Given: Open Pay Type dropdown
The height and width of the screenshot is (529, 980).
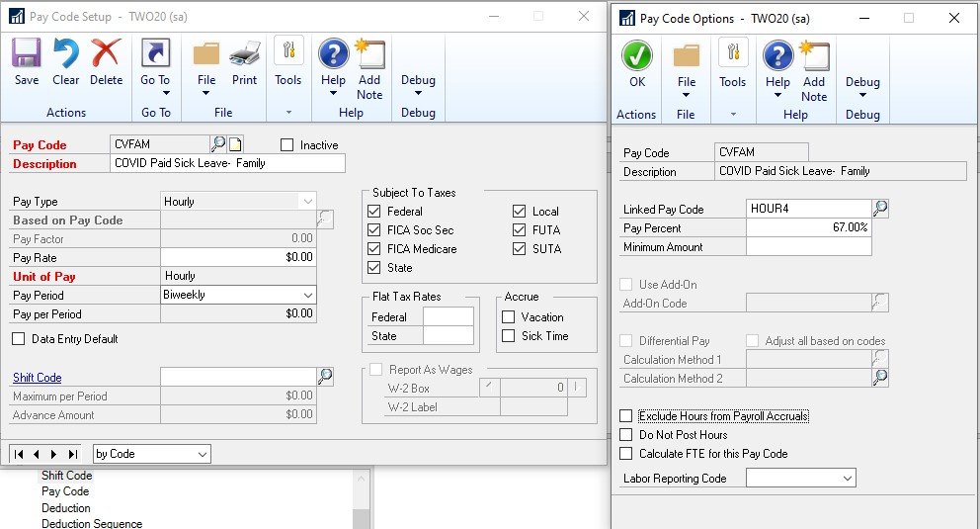Looking at the screenshot, I should pos(307,202).
